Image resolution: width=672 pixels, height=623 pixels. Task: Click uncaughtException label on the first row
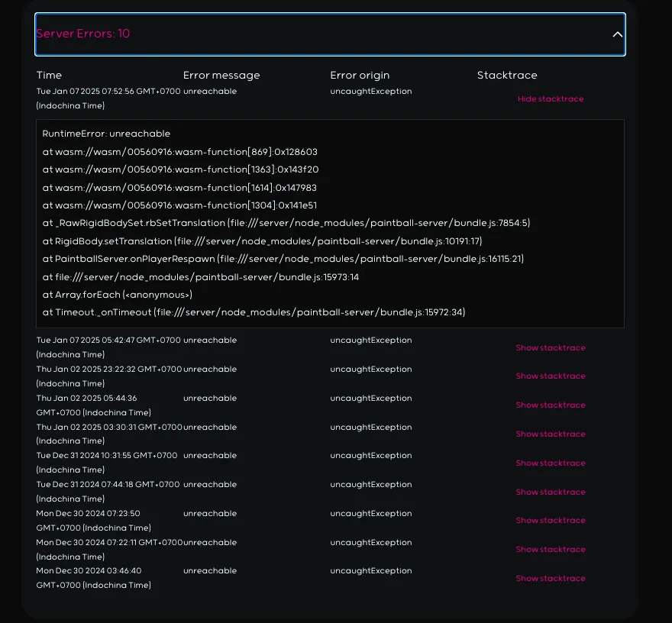click(x=370, y=90)
